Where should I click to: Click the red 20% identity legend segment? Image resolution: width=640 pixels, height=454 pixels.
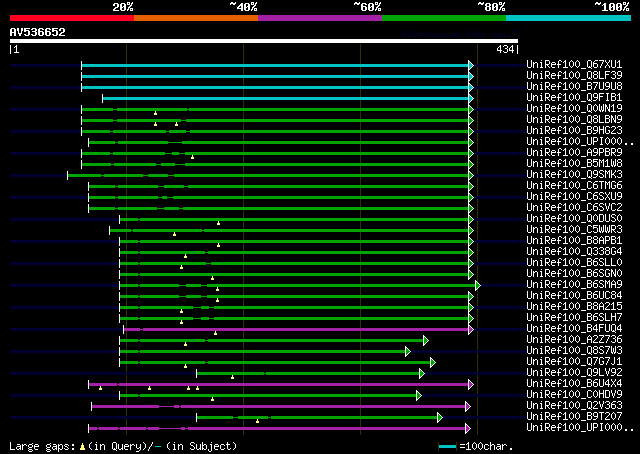[72, 18]
